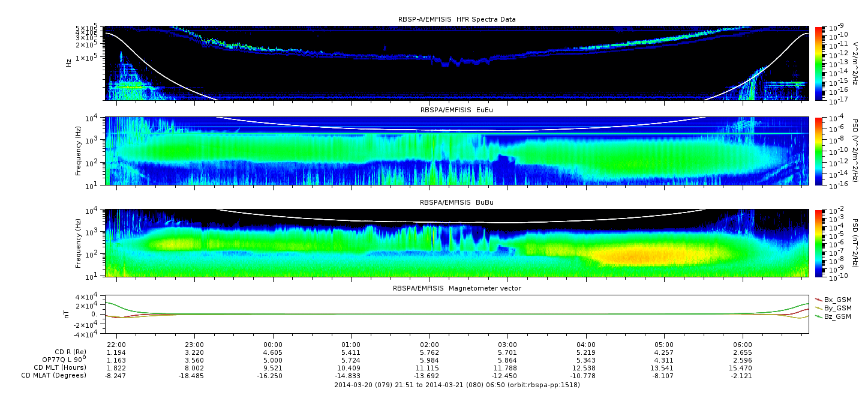
Task: Click the Hz axis label of HFR panel
Action: 69,62
